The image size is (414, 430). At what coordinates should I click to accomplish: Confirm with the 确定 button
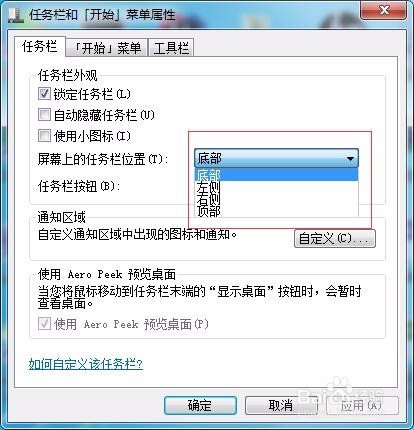[200, 406]
